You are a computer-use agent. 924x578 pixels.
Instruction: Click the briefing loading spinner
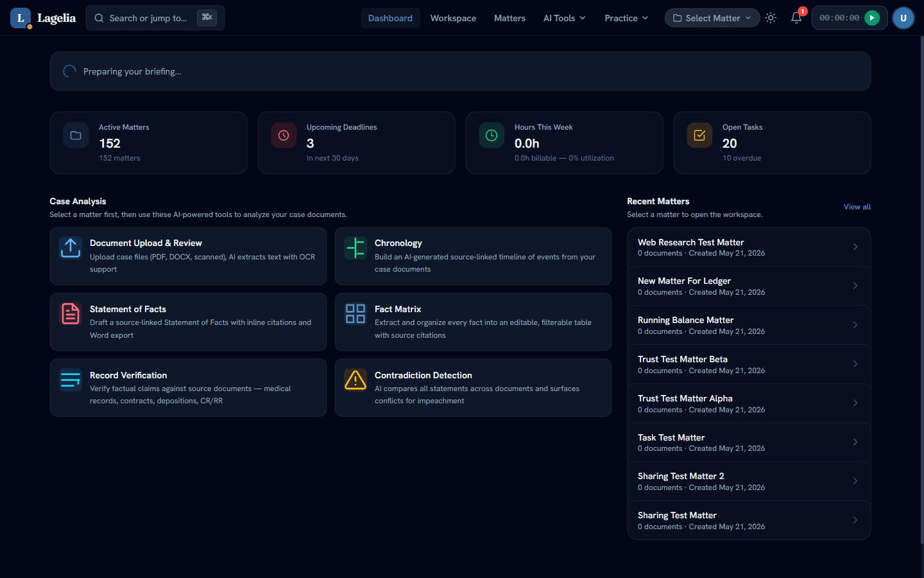tap(69, 71)
